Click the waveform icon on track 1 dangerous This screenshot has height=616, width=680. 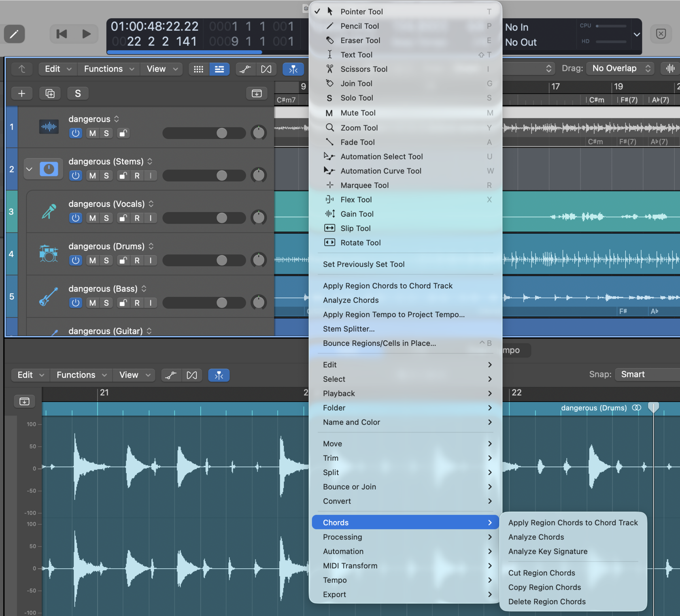coord(49,126)
